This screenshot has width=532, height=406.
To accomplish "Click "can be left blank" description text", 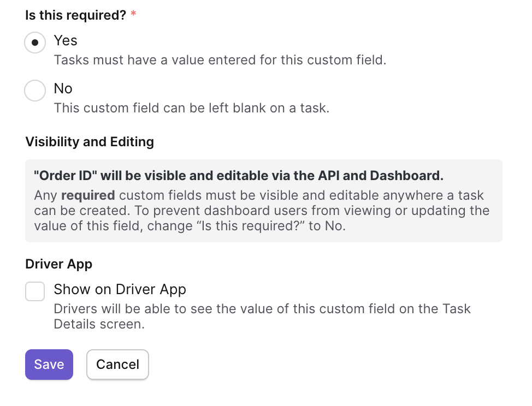I will click(x=192, y=108).
